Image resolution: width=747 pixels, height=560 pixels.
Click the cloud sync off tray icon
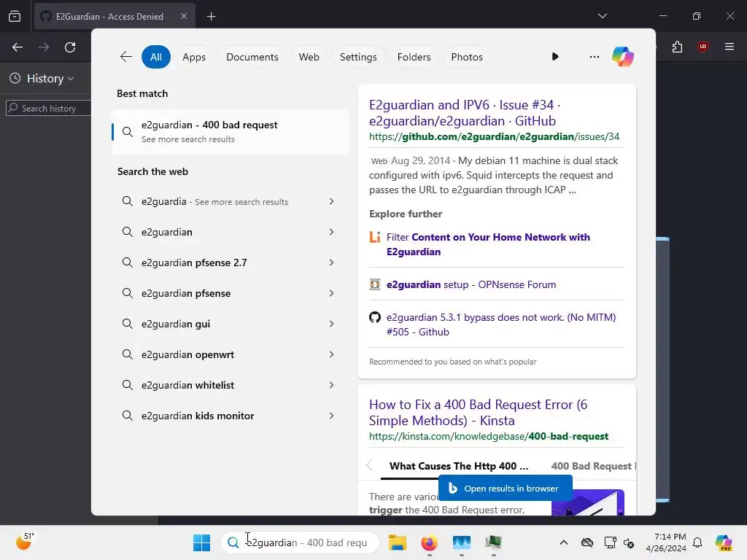point(587,542)
